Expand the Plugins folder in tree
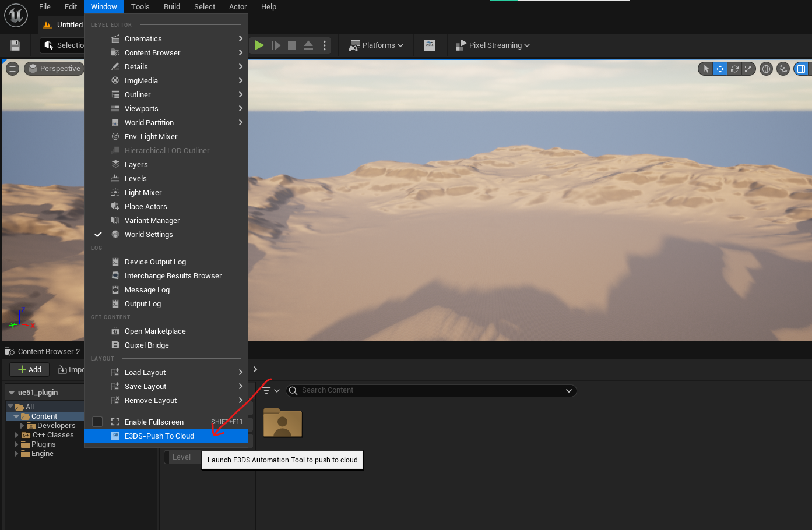The height and width of the screenshot is (530, 812). 16,444
